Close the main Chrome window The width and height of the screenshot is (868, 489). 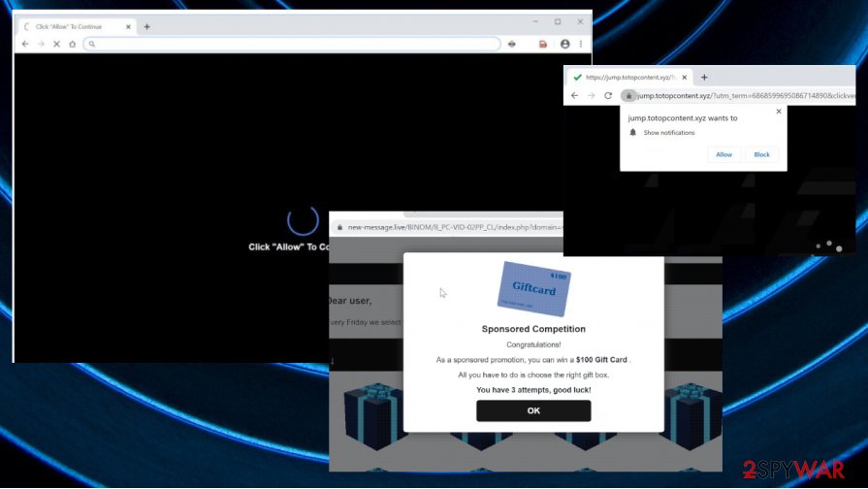pos(580,21)
